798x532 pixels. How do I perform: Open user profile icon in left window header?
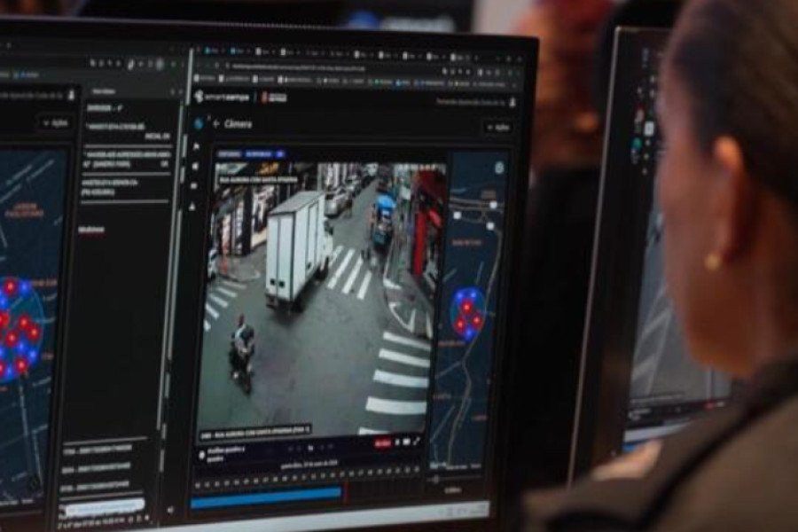tap(72, 95)
